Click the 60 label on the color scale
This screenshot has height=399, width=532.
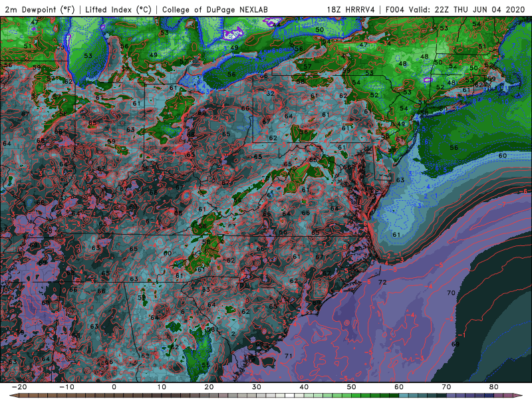coord(399,387)
